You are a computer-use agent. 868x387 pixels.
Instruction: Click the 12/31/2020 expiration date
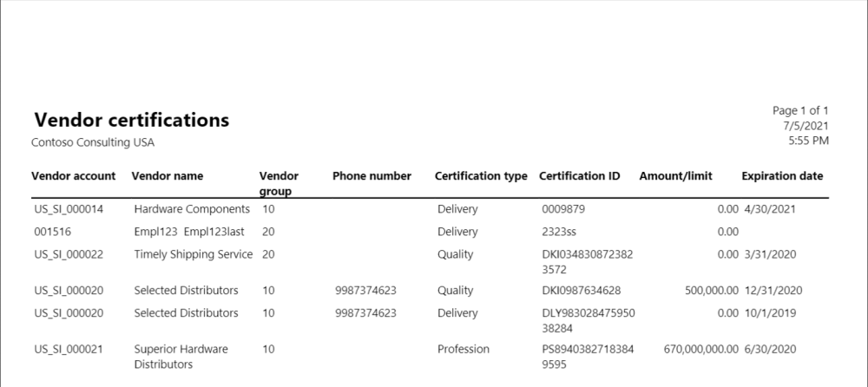(775, 290)
